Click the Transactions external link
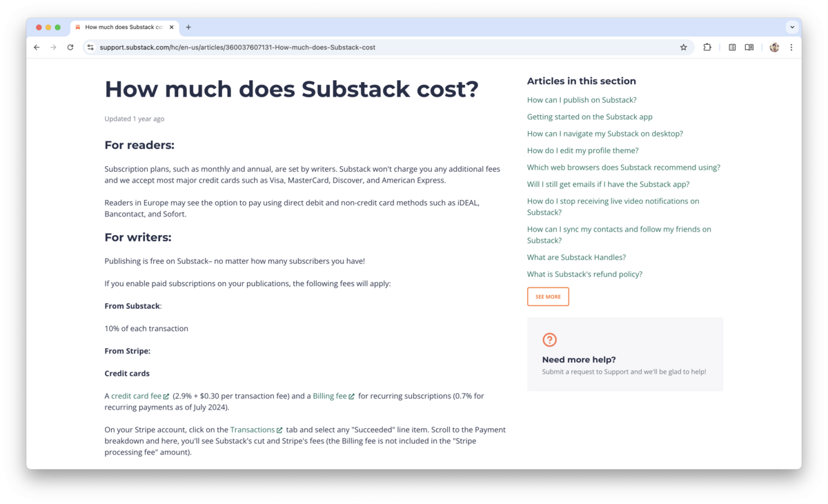 [253, 429]
